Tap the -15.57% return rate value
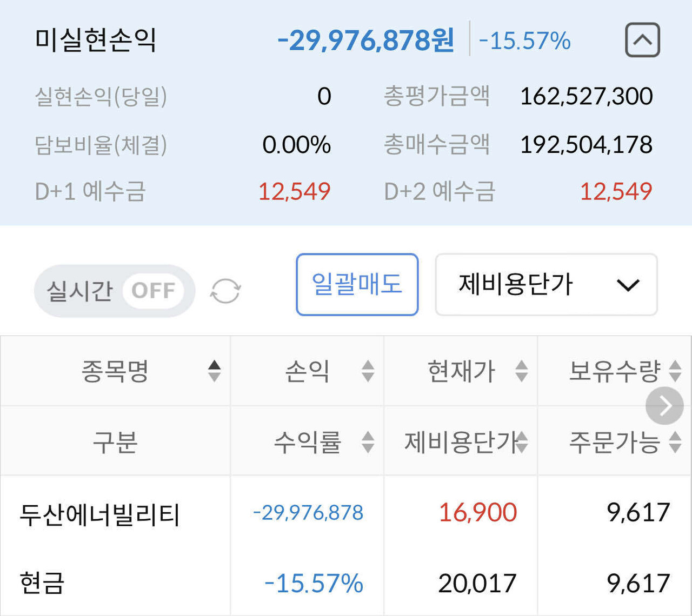Screen dimensions: 692x616 [x=314, y=584]
